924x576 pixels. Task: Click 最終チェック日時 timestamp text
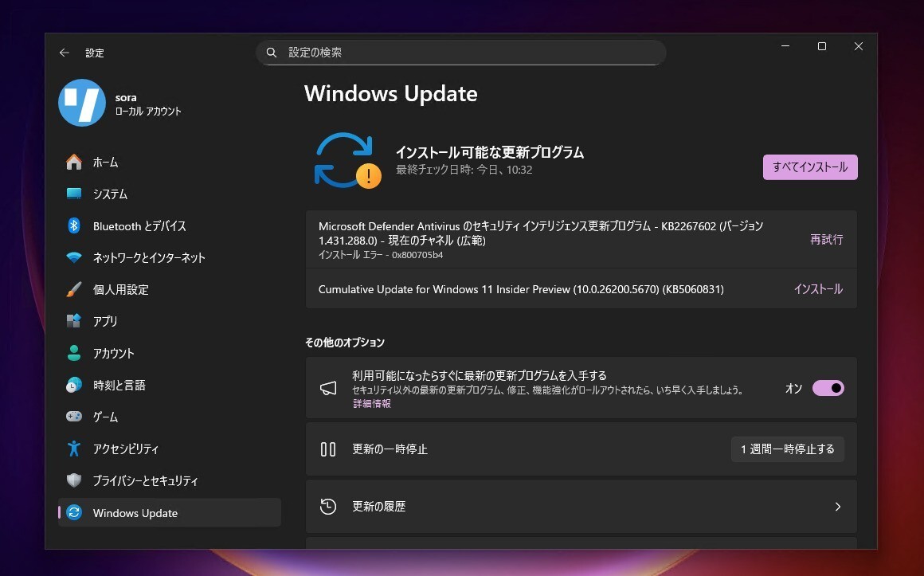(464, 170)
